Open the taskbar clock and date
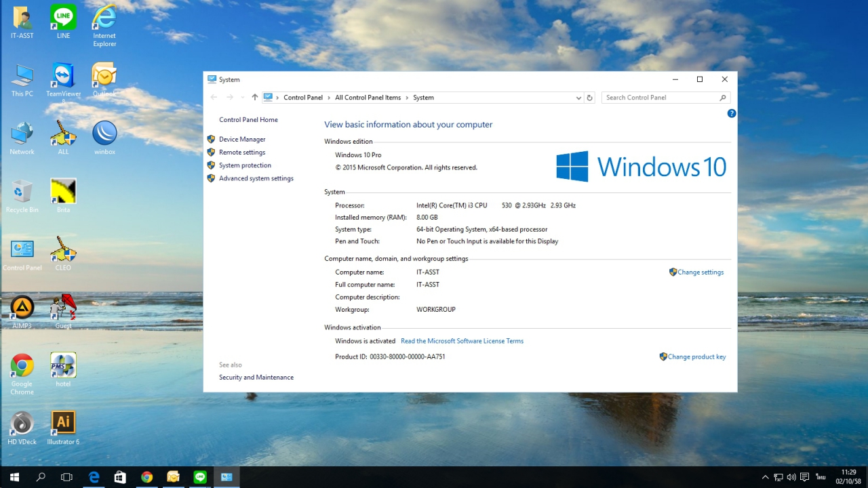868x488 pixels. 848,477
